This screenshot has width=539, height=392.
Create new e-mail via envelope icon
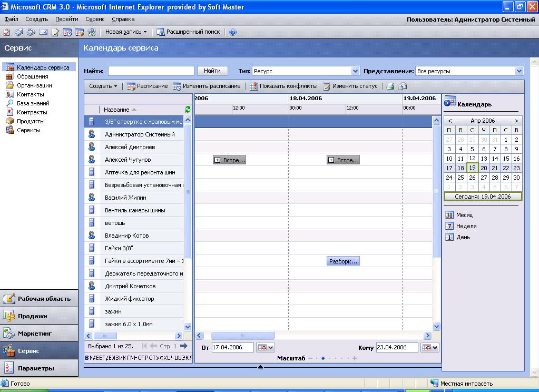(x=43, y=32)
